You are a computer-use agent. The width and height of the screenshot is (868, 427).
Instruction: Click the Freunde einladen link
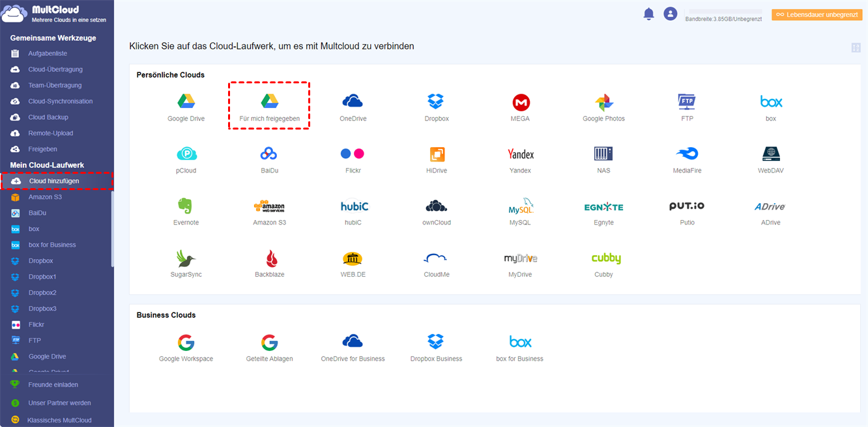click(x=53, y=385)
